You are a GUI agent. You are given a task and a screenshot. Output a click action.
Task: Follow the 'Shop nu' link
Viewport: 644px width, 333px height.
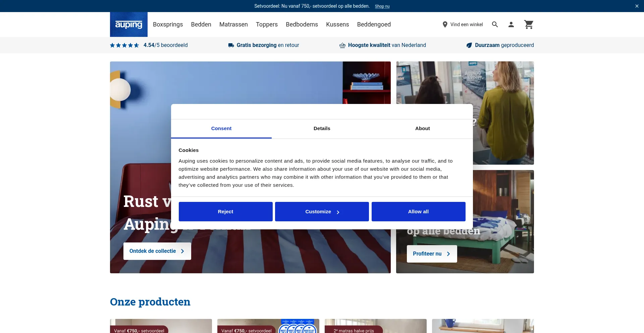382,6
